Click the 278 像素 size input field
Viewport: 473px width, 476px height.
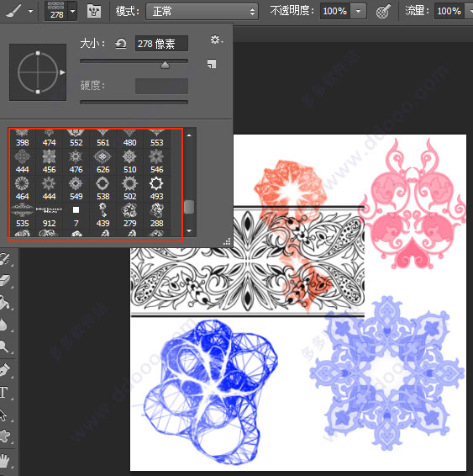coord(161,44)
